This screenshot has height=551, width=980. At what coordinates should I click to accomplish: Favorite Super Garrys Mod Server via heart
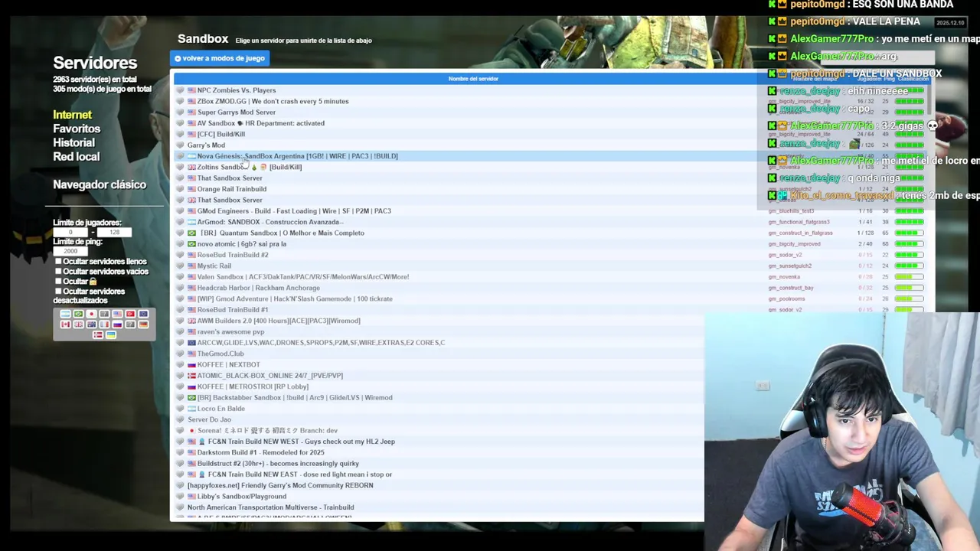click(x=181, y=112)
